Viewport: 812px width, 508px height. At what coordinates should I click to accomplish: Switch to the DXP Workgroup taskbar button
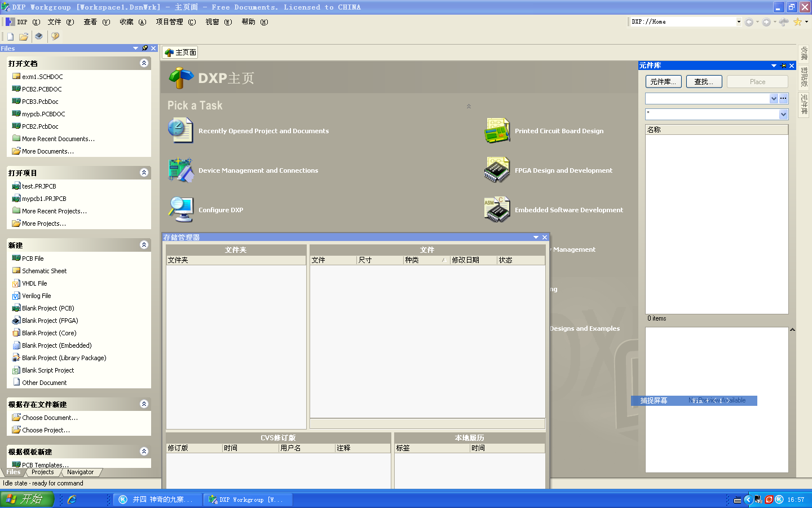[x=248, y=500]
